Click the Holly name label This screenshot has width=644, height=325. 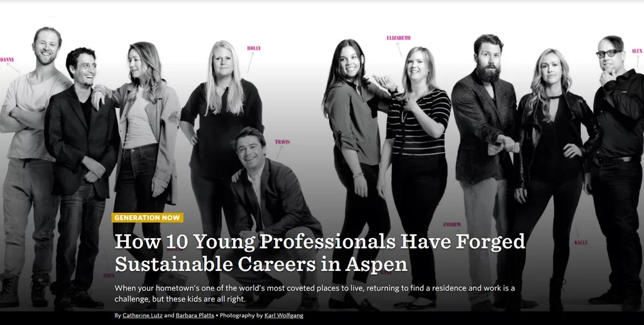point(254,48)
